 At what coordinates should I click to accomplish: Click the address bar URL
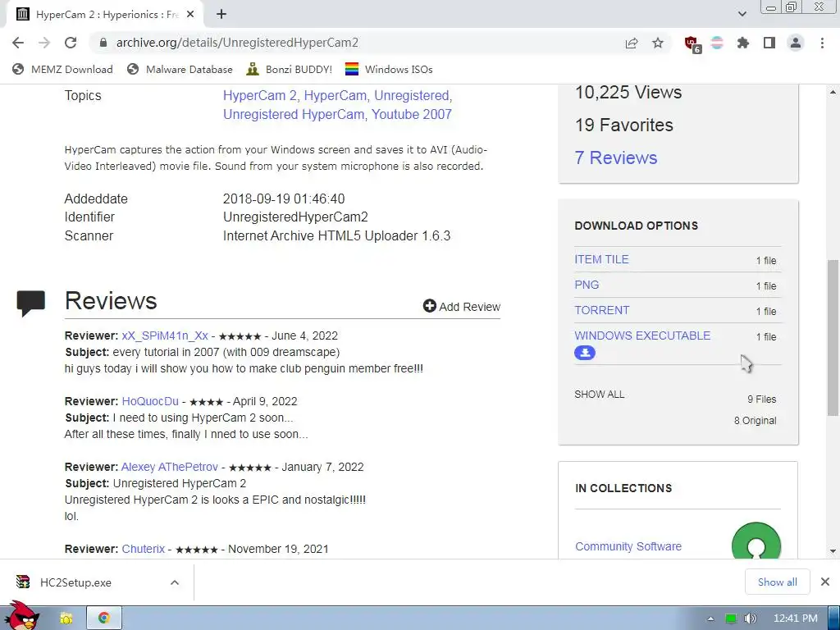click(x=237, y=43)
